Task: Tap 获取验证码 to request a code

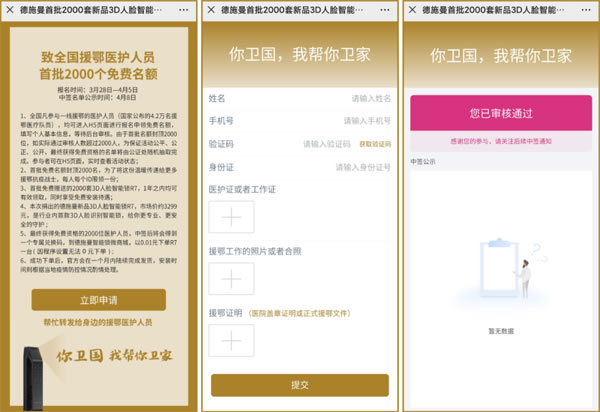Action: tap(375, 144)
